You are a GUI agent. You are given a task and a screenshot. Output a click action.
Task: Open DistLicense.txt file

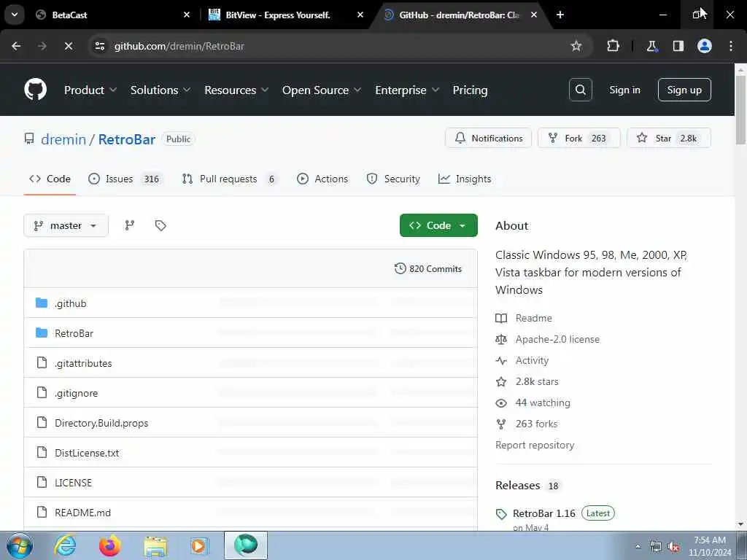87,453
